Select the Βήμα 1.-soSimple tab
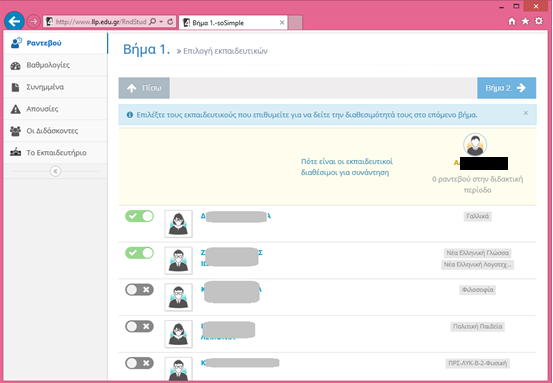The image size is (553, 383). [233, 23]
